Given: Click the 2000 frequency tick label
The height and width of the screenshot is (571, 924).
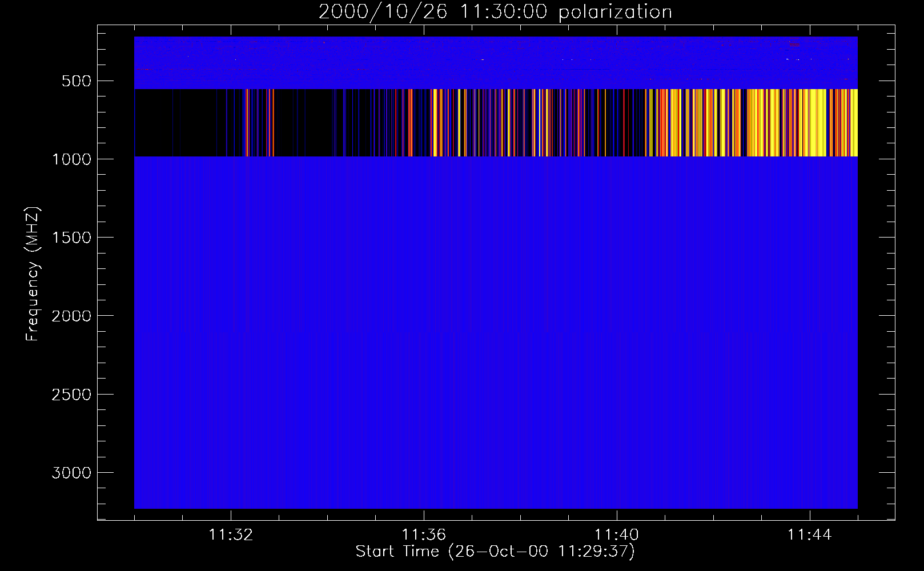Looking at the screenshot, I should click(x=71, y=316).
